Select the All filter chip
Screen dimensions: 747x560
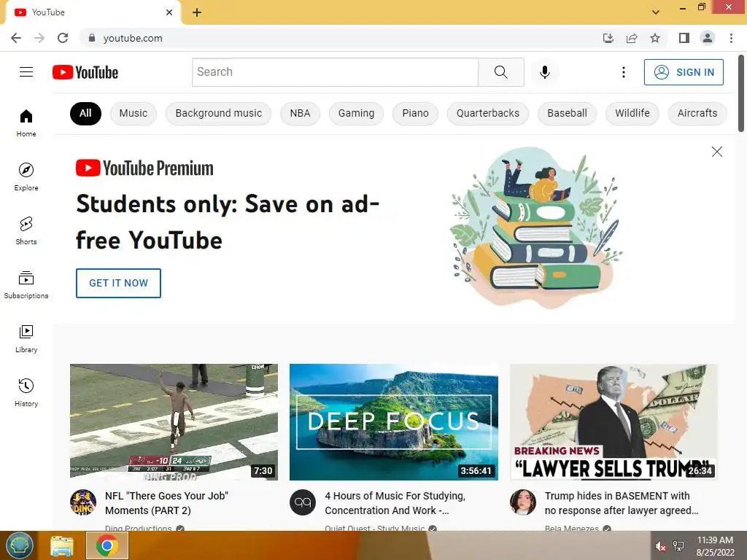tap(85, 113)
